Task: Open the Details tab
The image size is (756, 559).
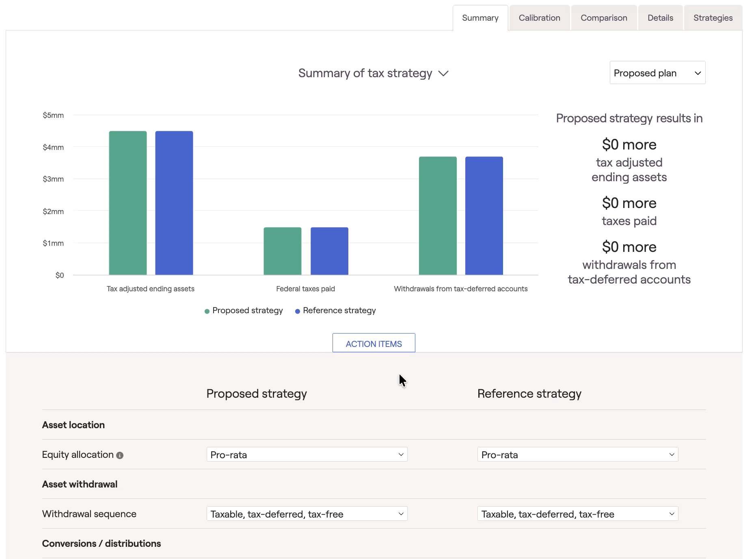Action: click(x=660, y=18)
